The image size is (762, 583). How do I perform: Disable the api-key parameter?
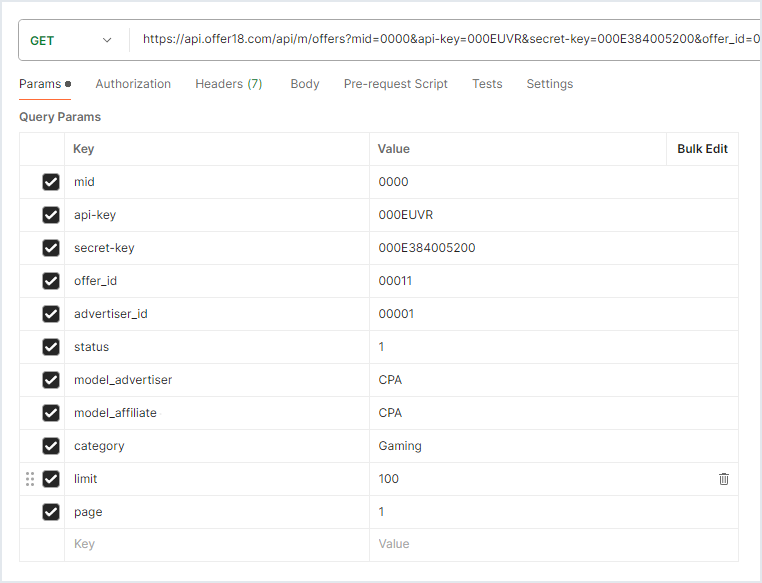pyautogui.click(x=51, y=215)
